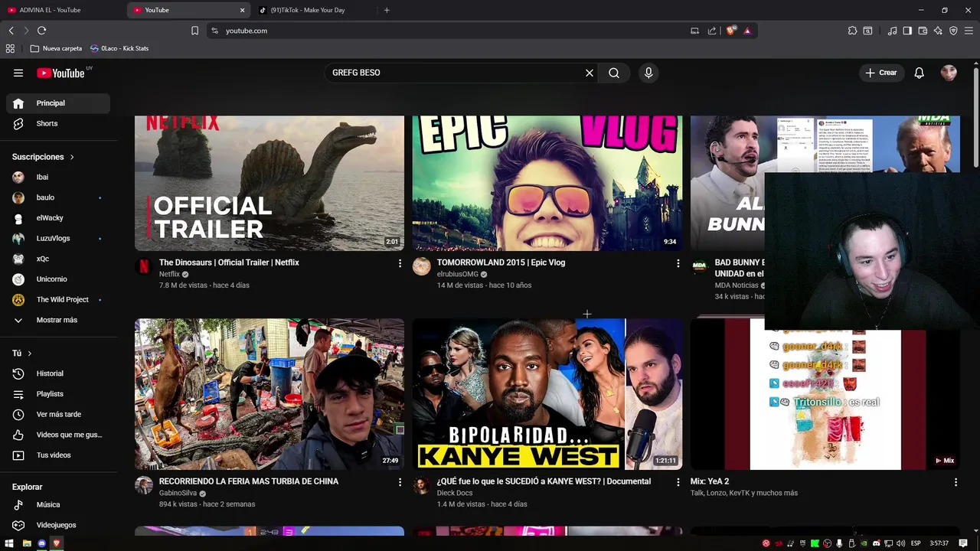Open the Brave Rewards triangle icon
Viewport: 980px width, 551px height.
747,31
